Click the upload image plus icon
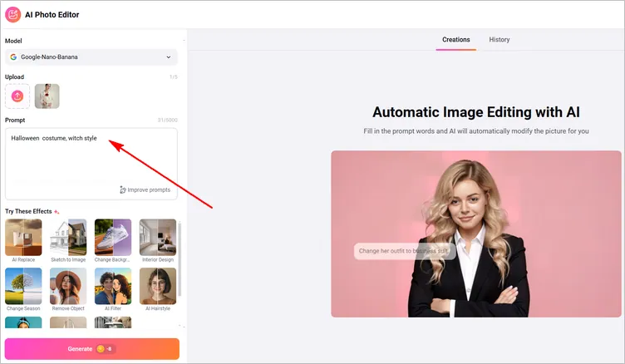This screenshot has width=625, height=364. coord(17,96)
